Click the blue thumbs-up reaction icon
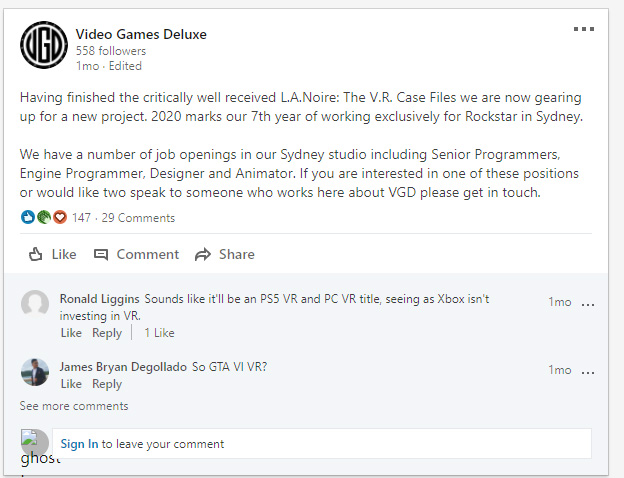This screenshot has height=478, width=624. coord(28,217)
